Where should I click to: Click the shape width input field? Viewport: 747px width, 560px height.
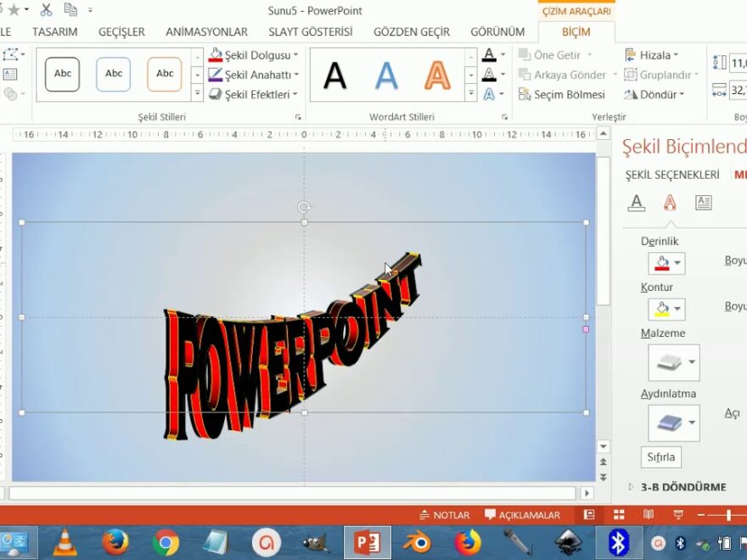point(738,90)
